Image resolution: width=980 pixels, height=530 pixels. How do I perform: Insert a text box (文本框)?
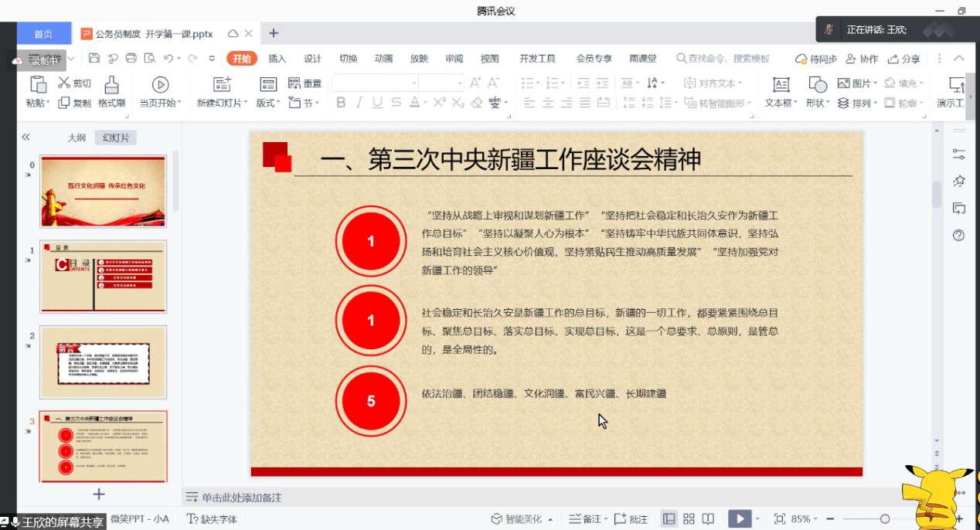coord(781,92)
